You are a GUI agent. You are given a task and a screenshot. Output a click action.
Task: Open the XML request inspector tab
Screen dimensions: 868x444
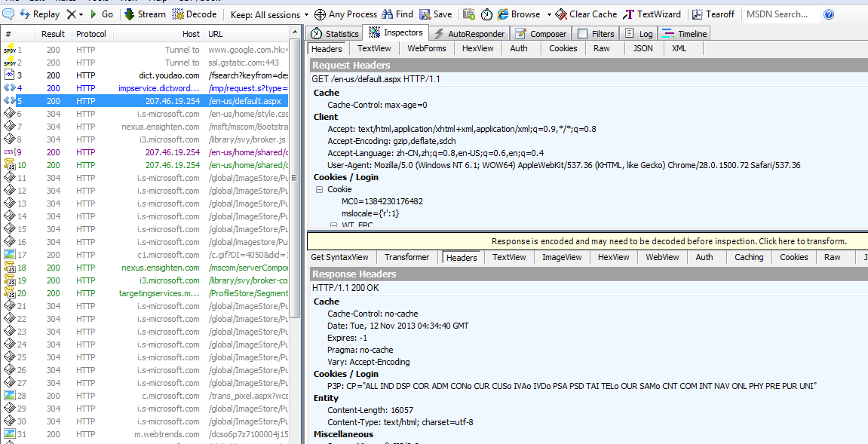click(679, 48)
